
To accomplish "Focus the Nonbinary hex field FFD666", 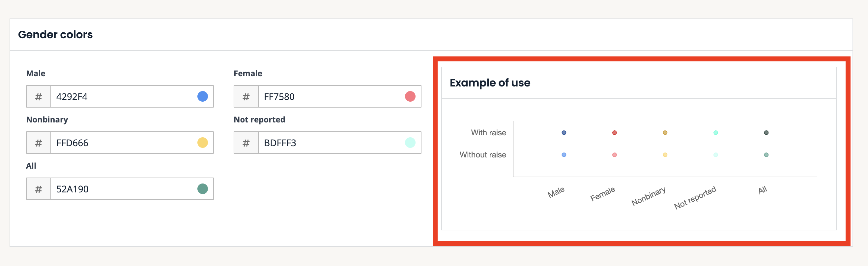I will [x=123, y=143].
